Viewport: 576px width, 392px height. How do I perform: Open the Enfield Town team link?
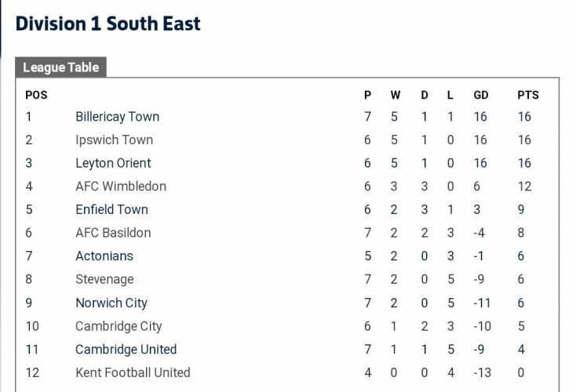[111, 209]
